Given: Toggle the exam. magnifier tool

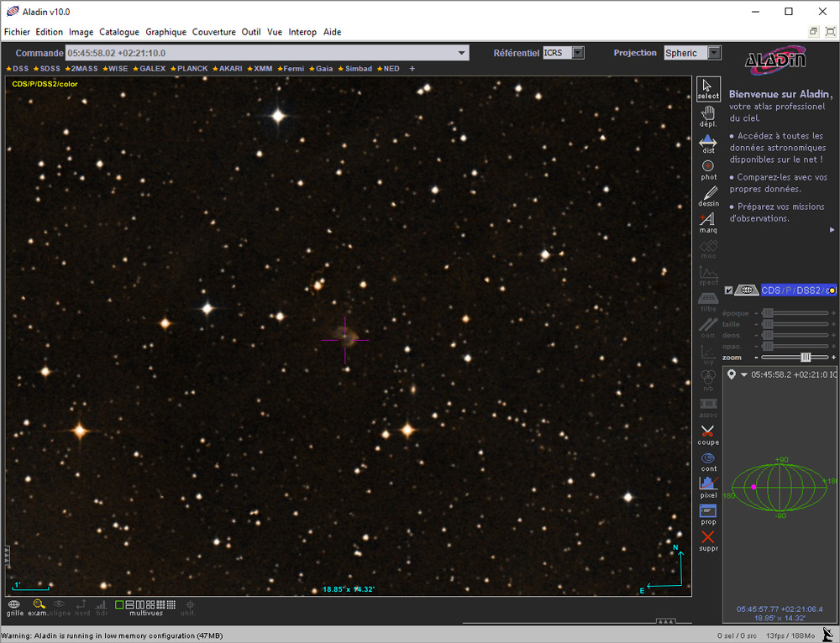Looking at the screenshot, I should [38, 608].
